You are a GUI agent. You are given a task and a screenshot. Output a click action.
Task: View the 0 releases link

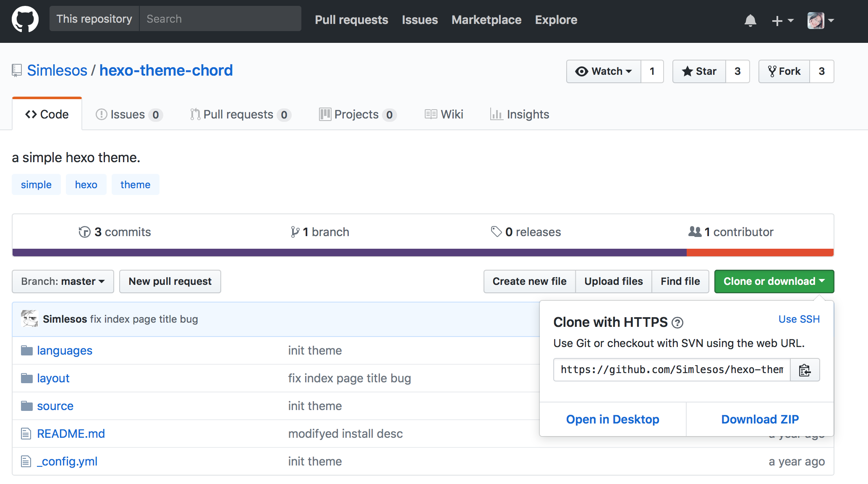[x=526, y=232]
